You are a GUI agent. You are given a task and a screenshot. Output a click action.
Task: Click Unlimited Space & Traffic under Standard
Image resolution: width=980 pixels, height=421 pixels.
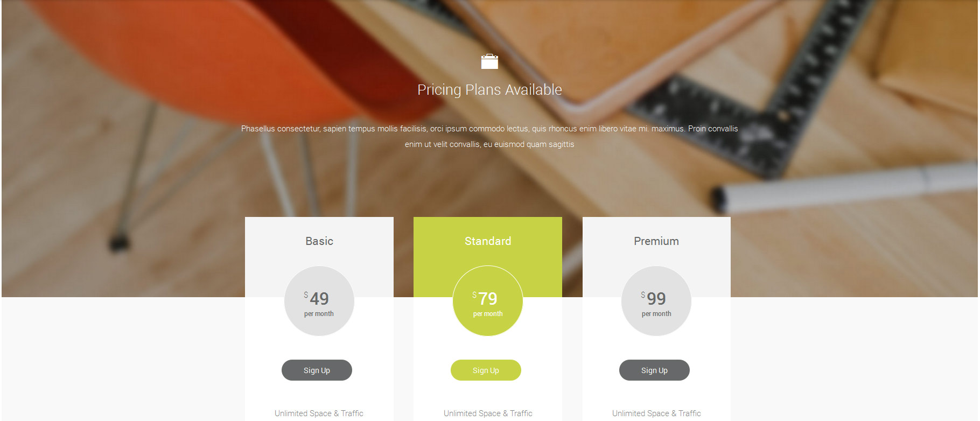tap(488, 413)
